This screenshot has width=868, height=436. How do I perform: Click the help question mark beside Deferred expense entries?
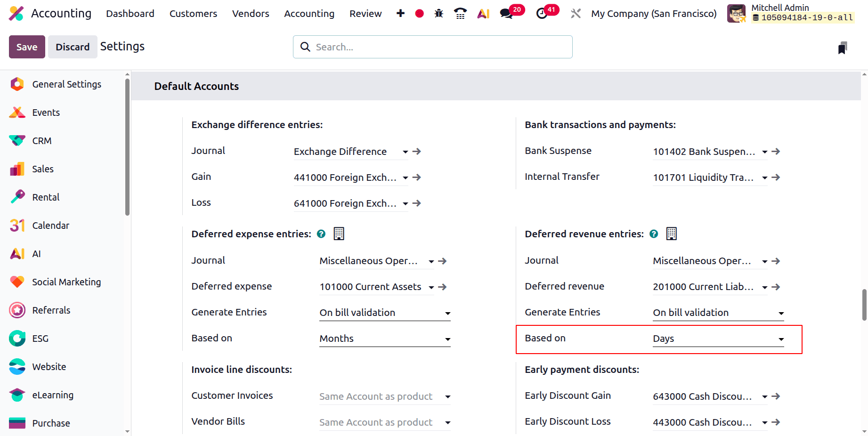[321, 234]
